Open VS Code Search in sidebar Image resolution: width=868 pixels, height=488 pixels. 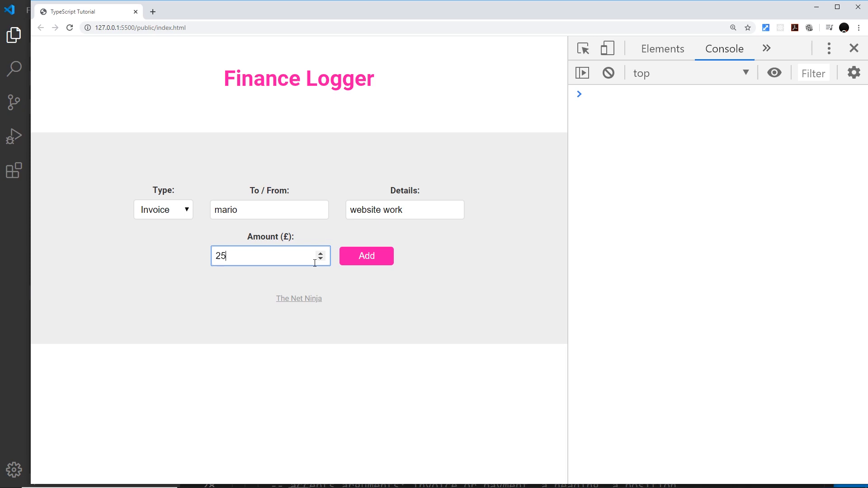click(14, 69)
